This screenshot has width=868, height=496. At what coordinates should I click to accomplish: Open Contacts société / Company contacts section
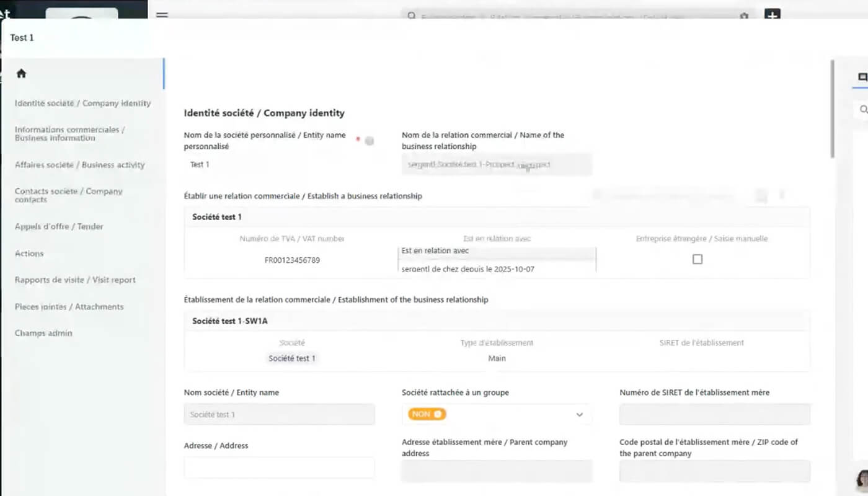(x=69, y=195)
